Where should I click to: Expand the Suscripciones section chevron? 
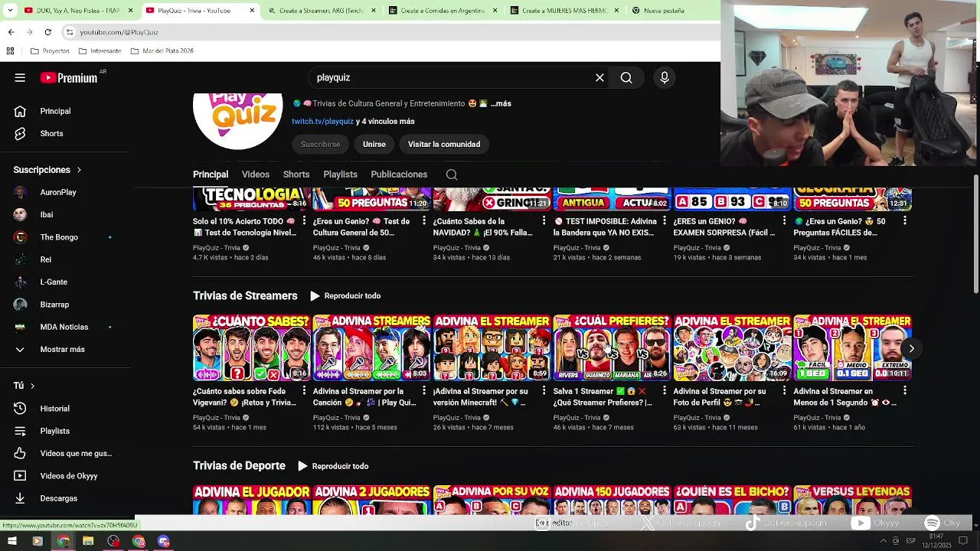coord(78,170)
